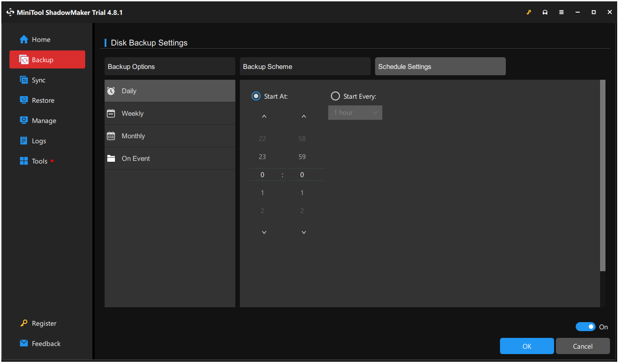Click the Tools grid icon

coord(24,161)
